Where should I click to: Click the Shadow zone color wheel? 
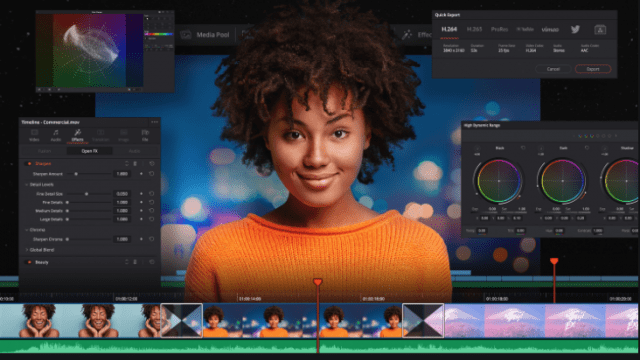pos(621,181)
